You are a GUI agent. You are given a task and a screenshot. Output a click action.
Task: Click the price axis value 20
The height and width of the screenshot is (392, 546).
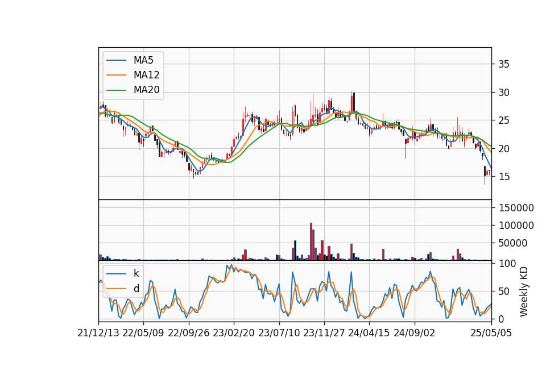pos(504,149)
